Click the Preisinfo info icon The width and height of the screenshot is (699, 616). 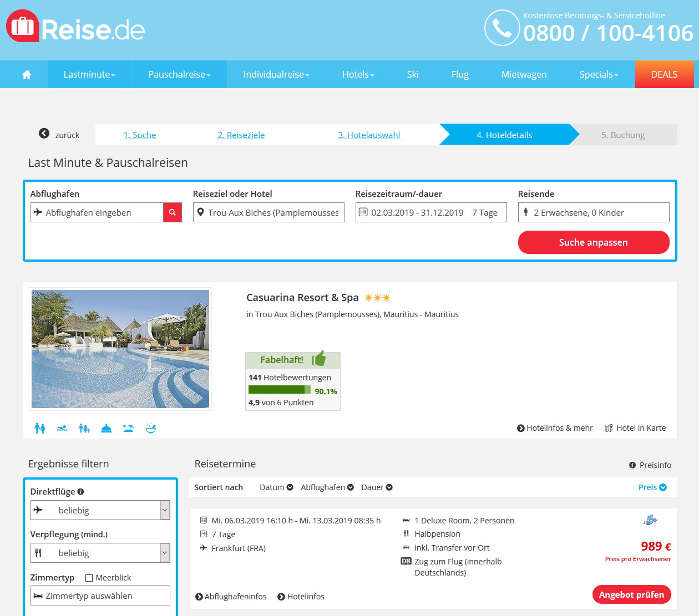pos(632,465)
